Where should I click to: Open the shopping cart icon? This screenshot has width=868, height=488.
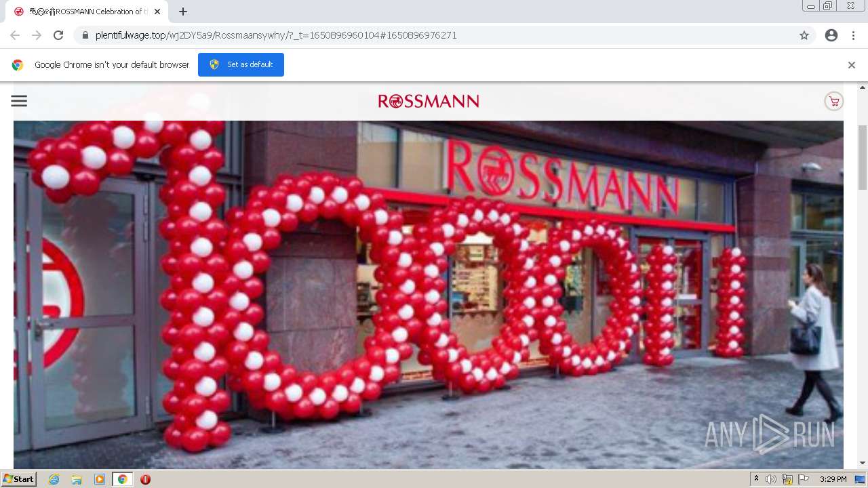[833, 102]
